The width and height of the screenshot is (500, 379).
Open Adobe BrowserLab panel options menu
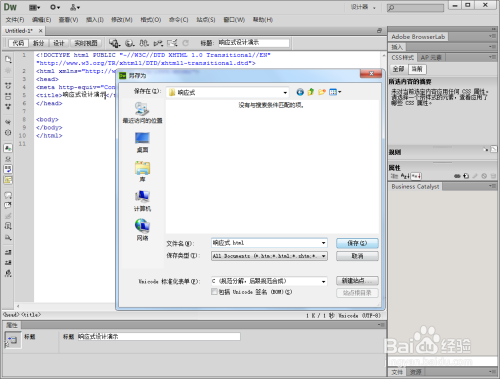coord(493,36)
